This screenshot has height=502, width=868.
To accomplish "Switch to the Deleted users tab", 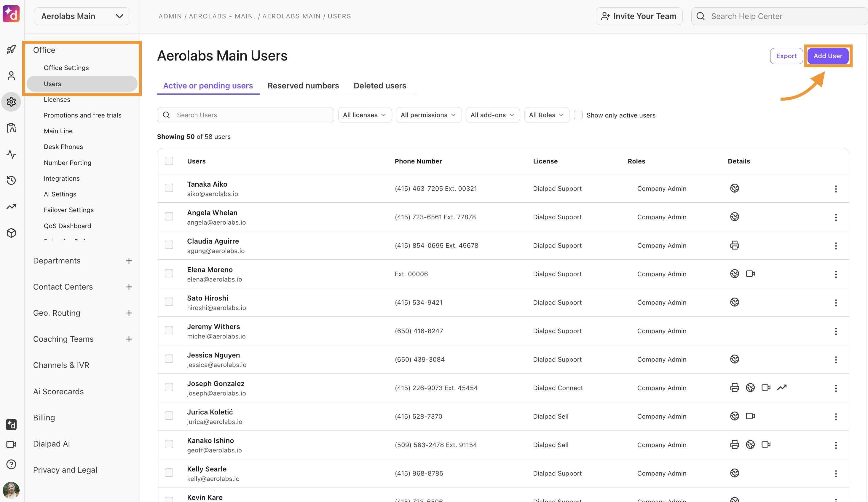I will click(380, 86).
